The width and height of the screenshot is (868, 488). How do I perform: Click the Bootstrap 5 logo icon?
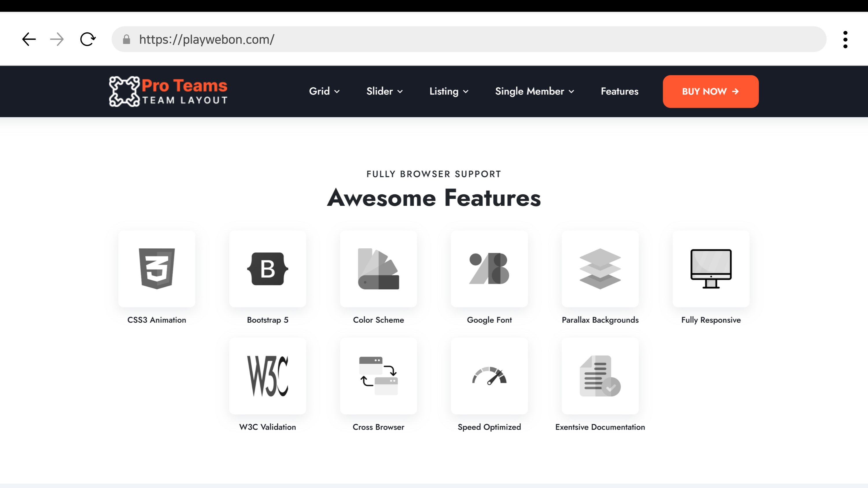click(x=268, y=269)
